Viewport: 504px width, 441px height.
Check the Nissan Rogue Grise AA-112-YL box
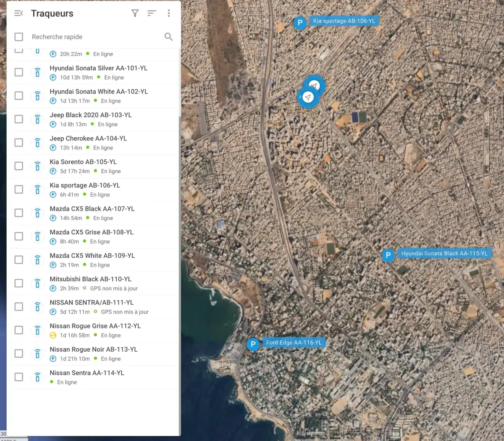tap(19, 330)
